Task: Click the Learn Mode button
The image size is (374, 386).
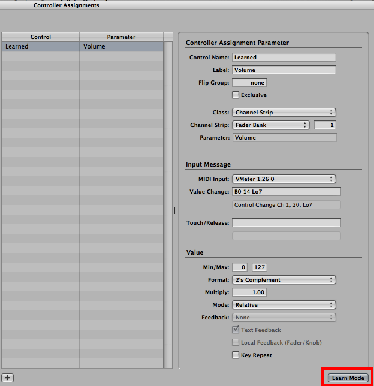Action: (x=348, y=378)
